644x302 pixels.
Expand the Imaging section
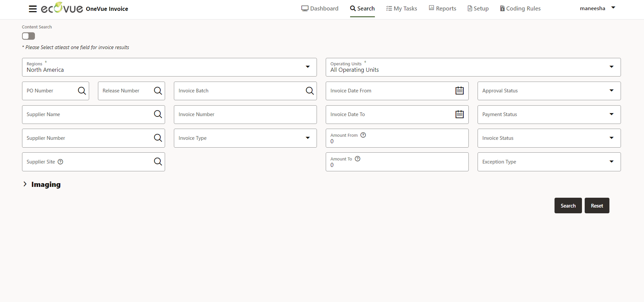coord(25,184)
